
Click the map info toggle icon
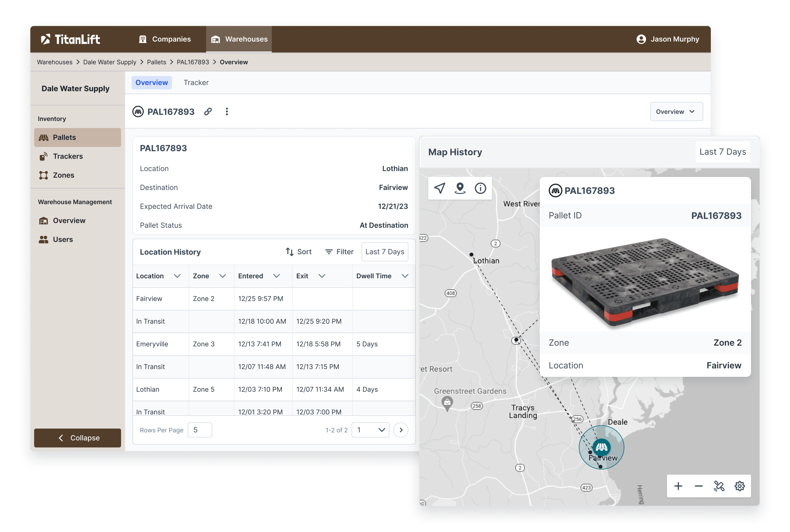coord(480,188)
